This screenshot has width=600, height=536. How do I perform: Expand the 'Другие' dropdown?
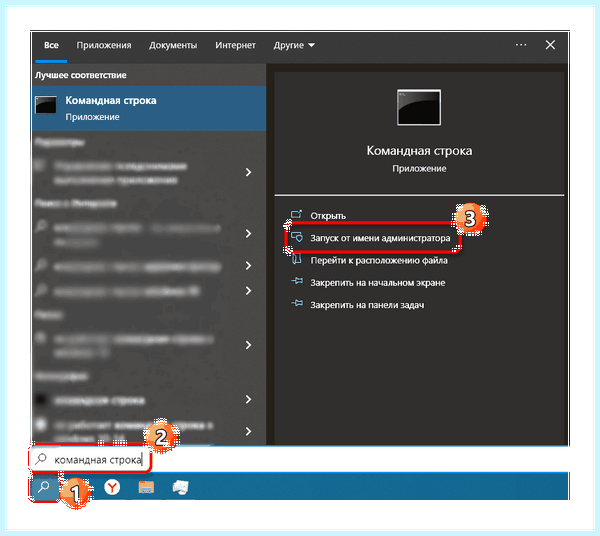294,45
